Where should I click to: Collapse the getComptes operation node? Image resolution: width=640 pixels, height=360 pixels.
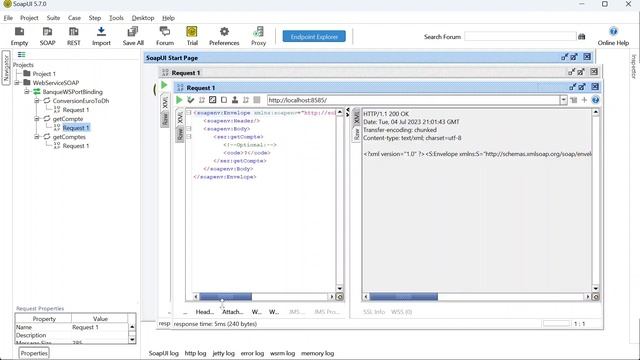coord(37,137)
